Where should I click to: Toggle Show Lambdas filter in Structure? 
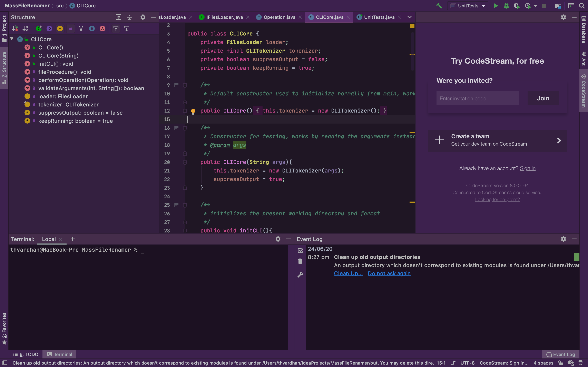102,29
